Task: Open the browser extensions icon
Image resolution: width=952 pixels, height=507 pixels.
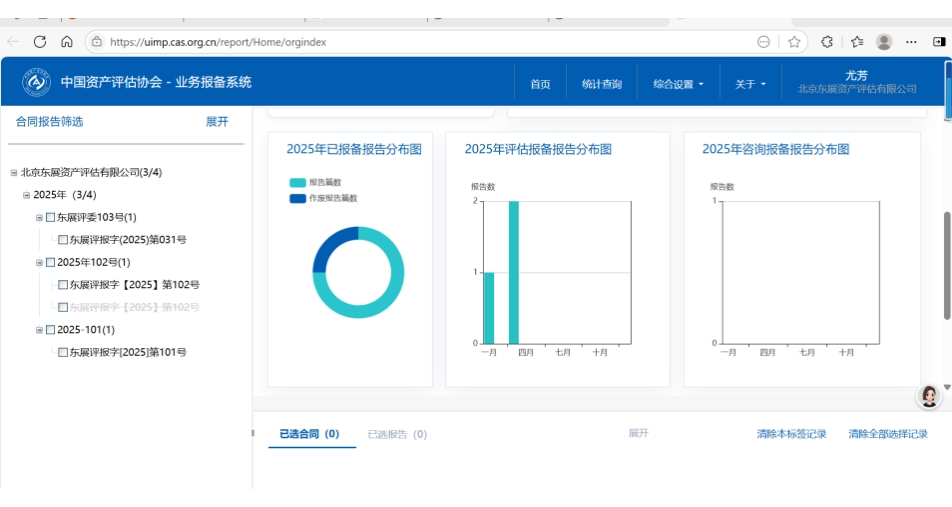Action: (x=827, y=42)
